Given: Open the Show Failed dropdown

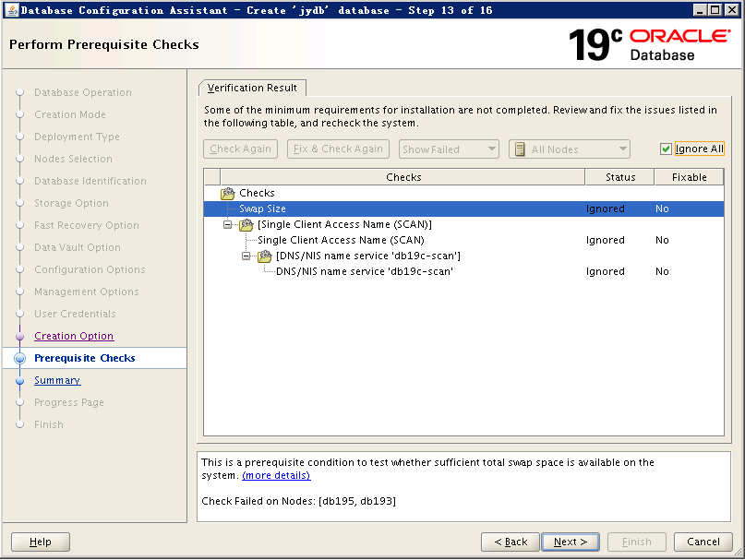Looking at the screenshot, I should tap(449, 149).
